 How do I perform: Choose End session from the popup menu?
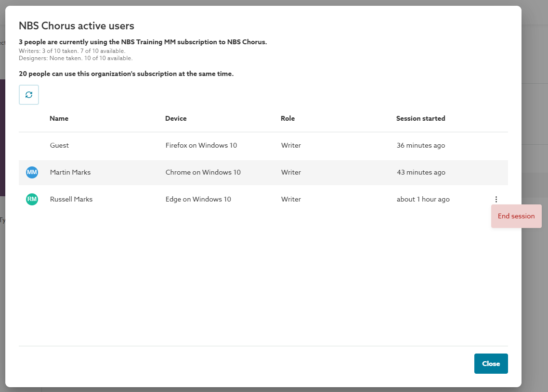pyautogui.click(x=516, y=216)
